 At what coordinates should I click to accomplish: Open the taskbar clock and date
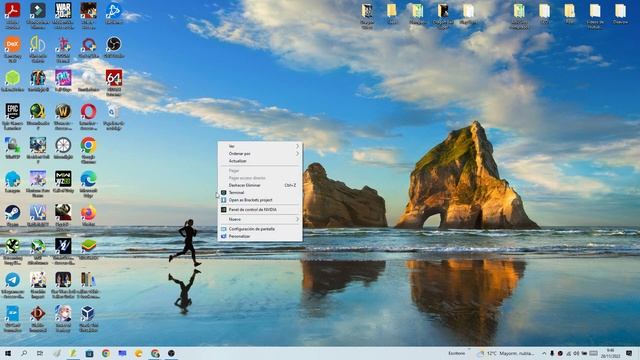point(611,353)
